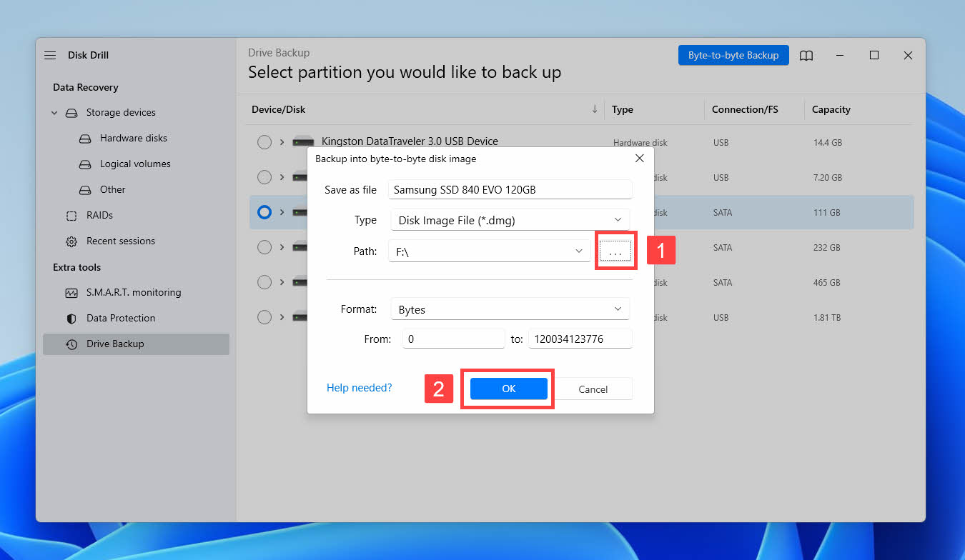965x560 pixels.
Task: Sort by the Device/Disk column header
Action: 279,109
